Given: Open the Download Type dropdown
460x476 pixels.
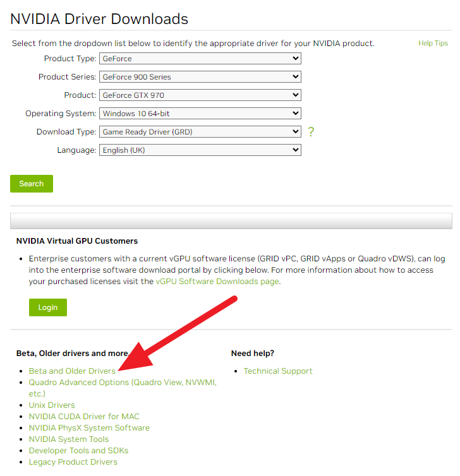Looking at the screenshot, I should 200,132.
